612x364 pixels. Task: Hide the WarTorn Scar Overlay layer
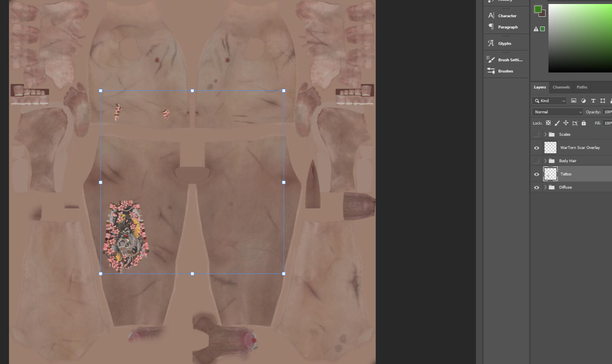click(536, 147)
